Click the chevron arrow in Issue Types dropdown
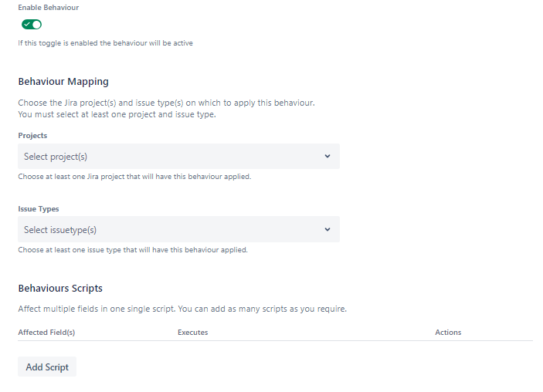The height and width of the screenshot is (392, 543). [327, 230]
